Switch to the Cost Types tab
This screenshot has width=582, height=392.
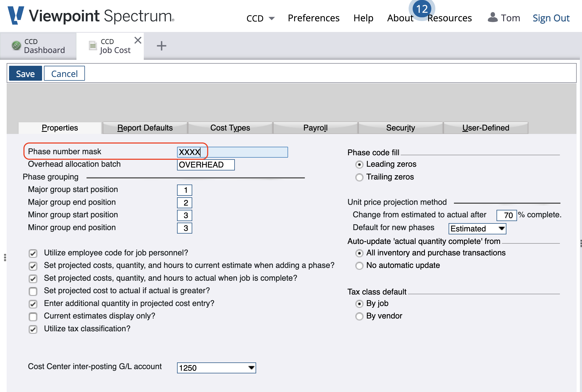click(230, 128)
